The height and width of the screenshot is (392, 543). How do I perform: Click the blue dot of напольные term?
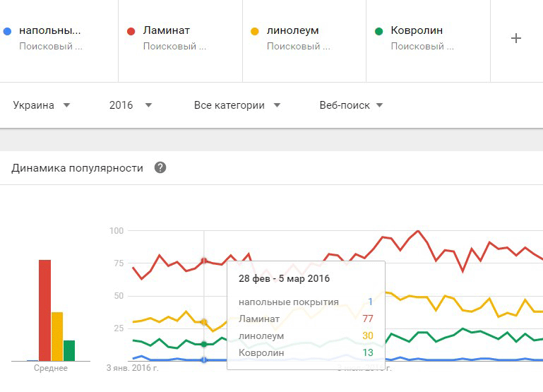pos(7,31)
